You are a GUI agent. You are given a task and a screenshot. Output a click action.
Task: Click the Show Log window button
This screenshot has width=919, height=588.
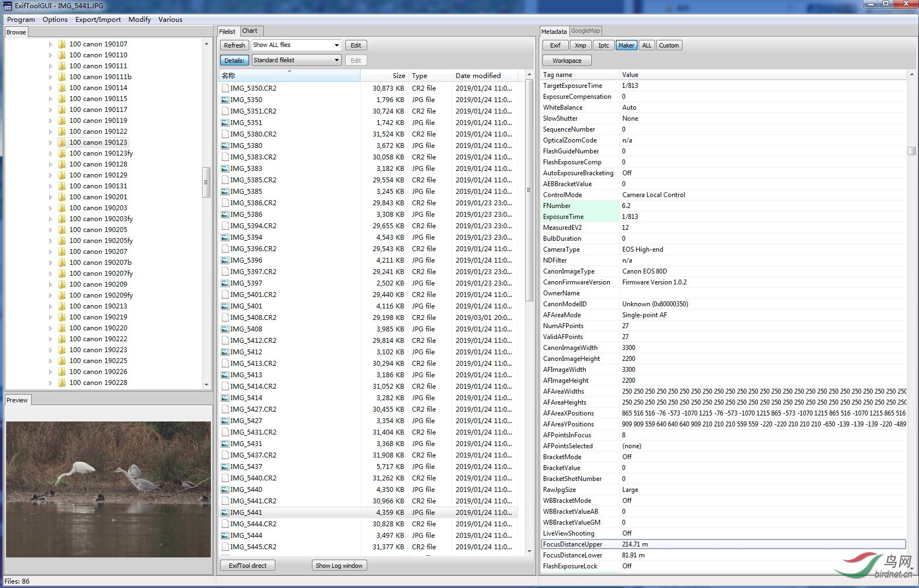click(x=339, y=566)
